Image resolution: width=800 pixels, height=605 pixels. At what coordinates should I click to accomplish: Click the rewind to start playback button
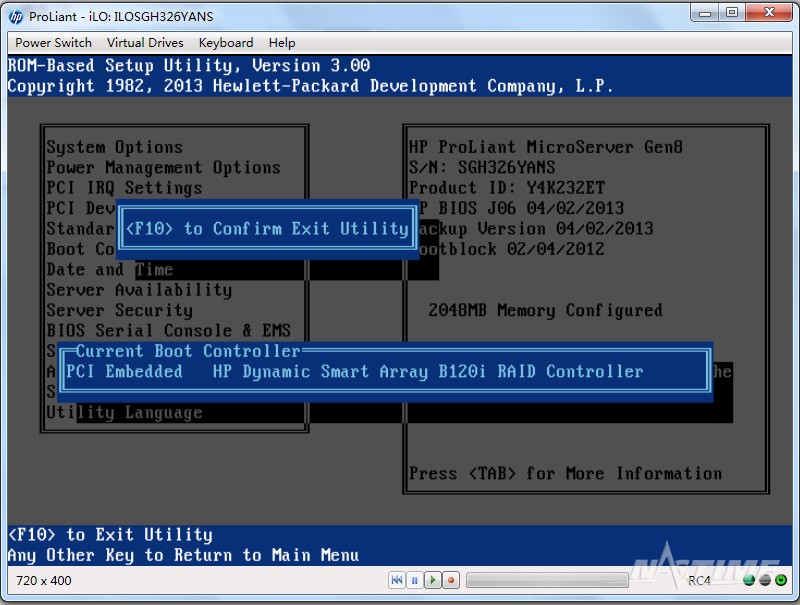396,580
